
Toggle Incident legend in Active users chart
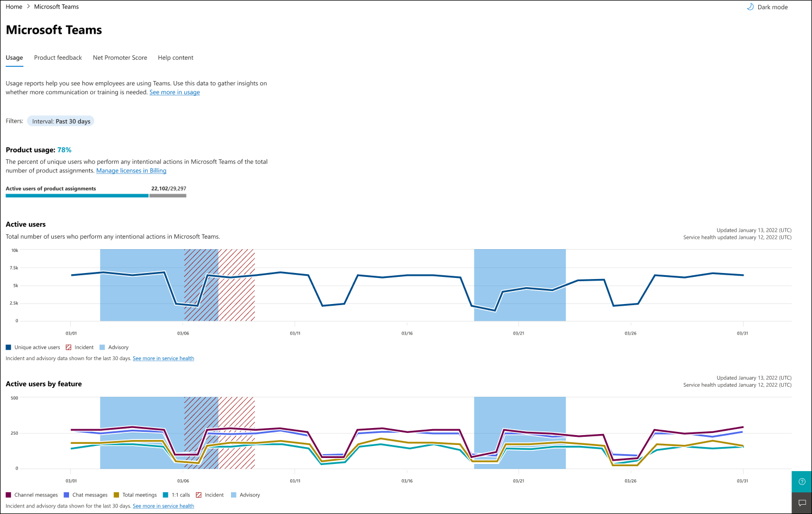(x=79, y=348)
